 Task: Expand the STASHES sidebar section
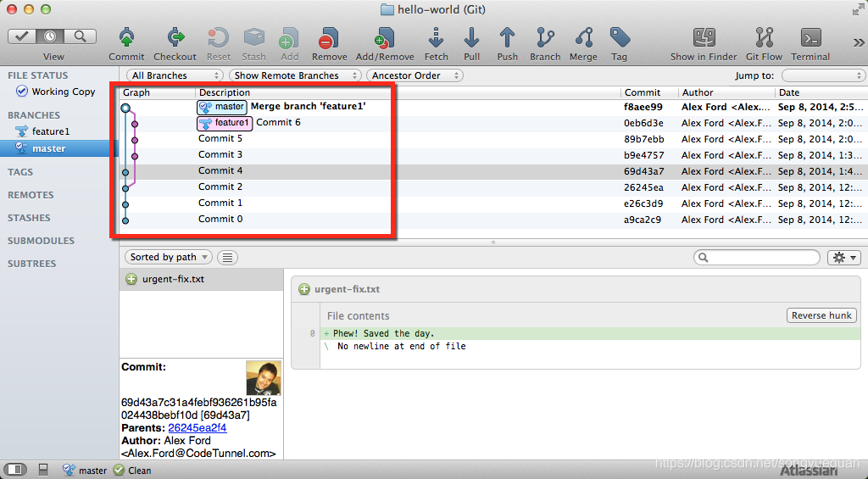tap(29, 218)
